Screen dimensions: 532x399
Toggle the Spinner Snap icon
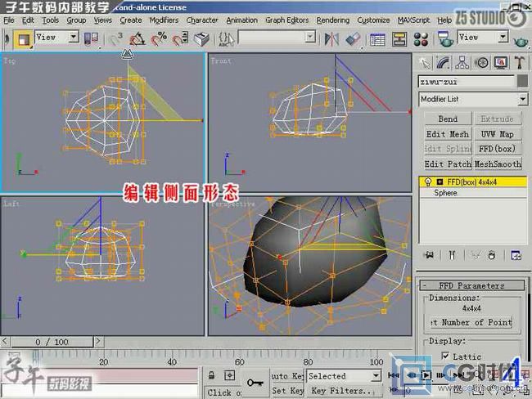[180, 39]
